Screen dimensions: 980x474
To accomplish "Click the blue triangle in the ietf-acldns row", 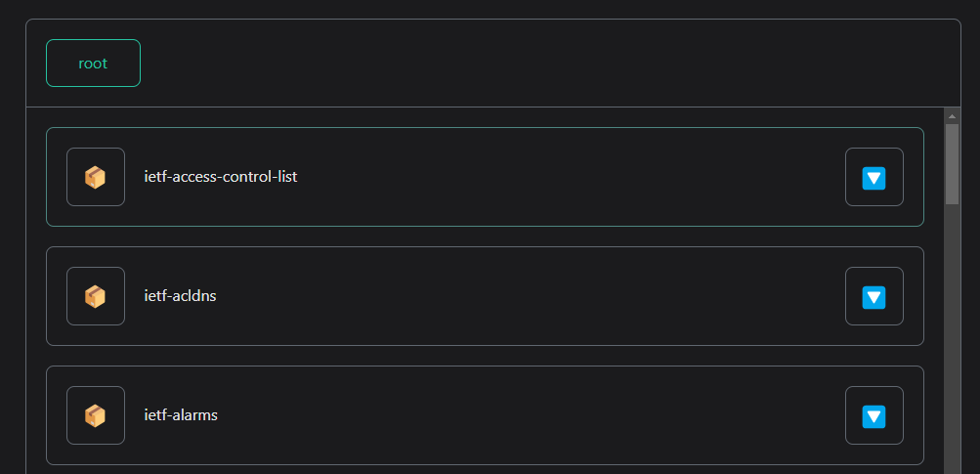I will pos(873,297).
